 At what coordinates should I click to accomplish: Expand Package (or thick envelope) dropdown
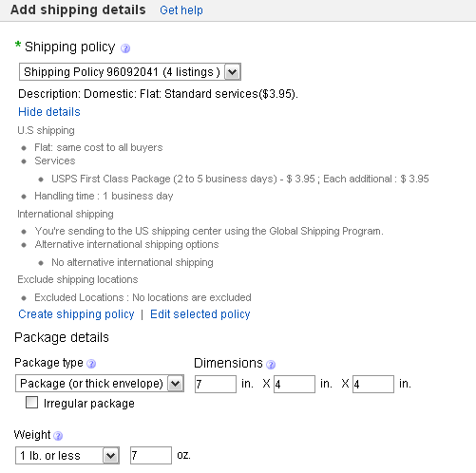point(100,384)
